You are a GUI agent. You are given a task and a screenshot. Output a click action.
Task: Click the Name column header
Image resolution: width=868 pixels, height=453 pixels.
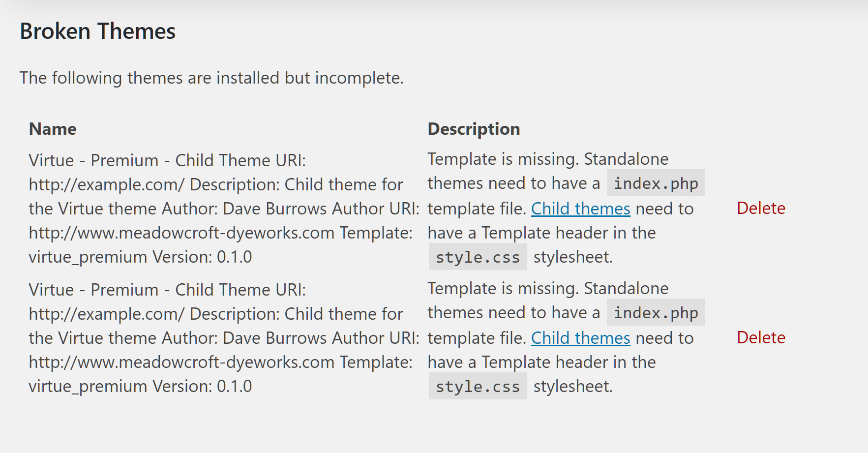tap(53, 129)
